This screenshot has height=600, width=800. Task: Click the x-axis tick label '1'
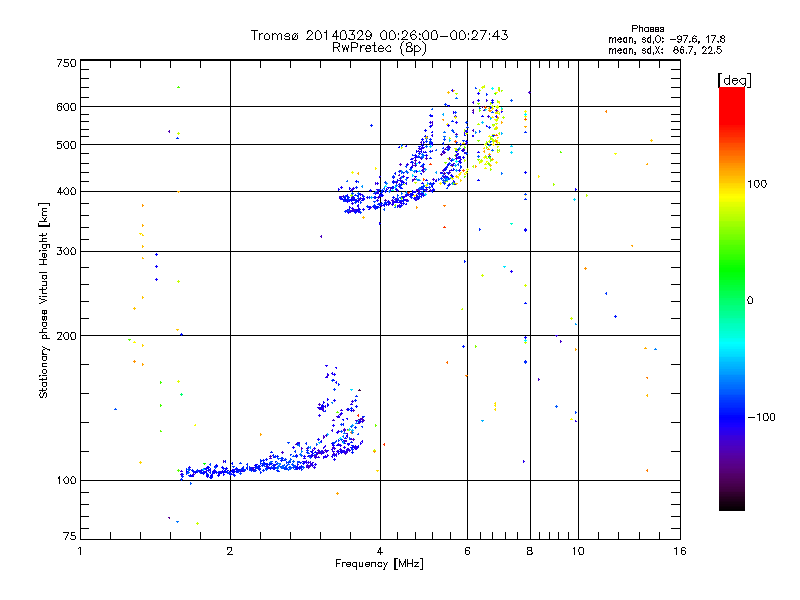(x=80, y=551)
